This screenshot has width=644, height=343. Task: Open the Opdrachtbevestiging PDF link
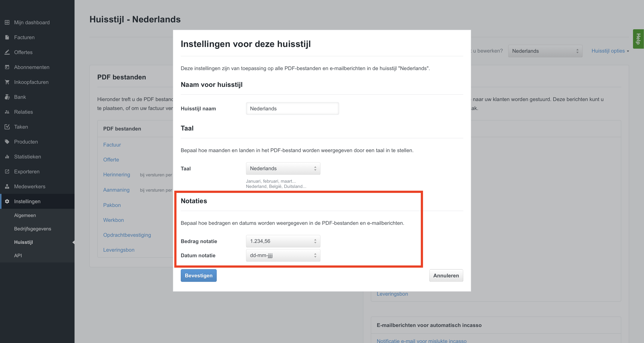[127, 235]
